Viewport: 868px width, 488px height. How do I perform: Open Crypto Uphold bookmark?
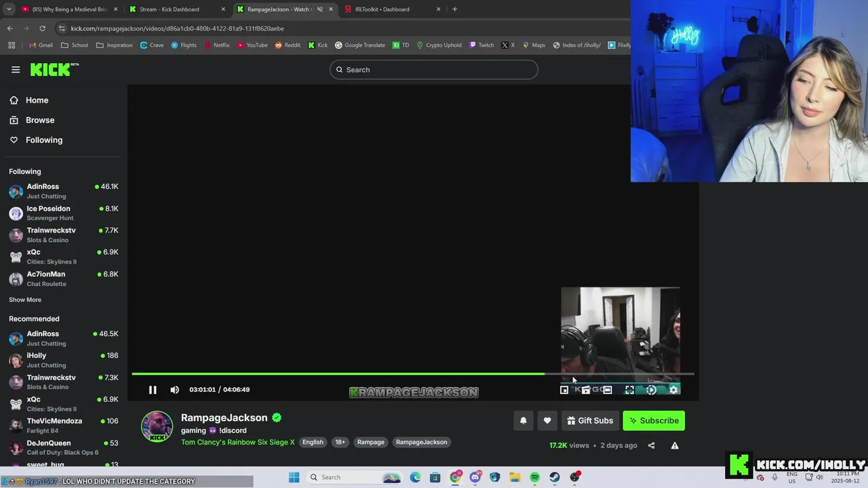pyautogui.click(x=439, y=45)
